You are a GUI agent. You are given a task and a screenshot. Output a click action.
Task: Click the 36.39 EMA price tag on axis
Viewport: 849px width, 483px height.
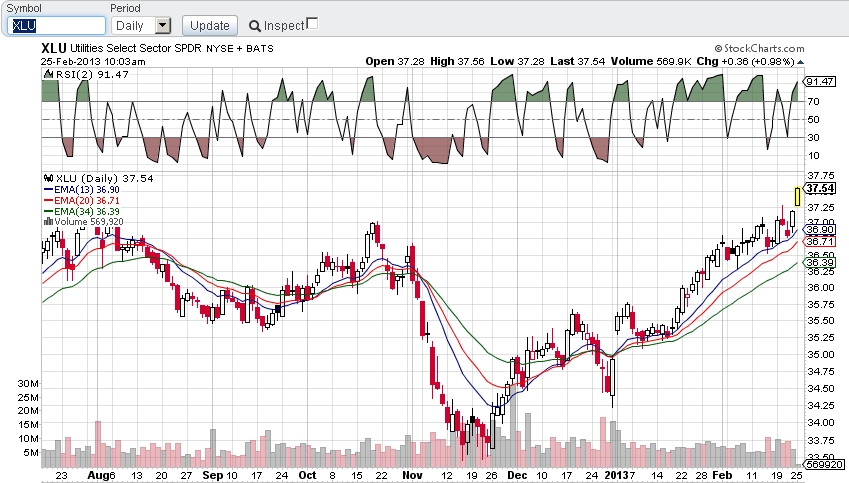click(820, 263)
